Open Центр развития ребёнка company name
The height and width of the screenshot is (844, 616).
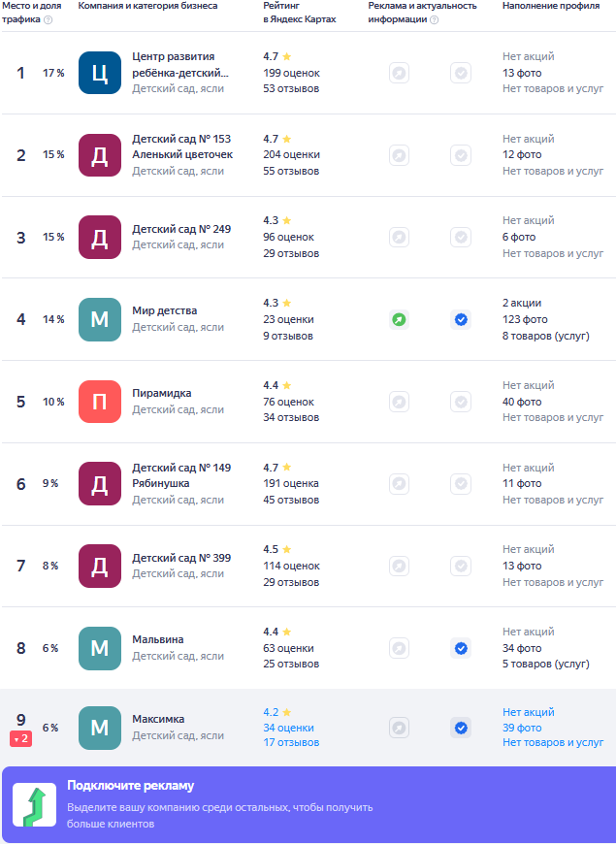[180, 64]
